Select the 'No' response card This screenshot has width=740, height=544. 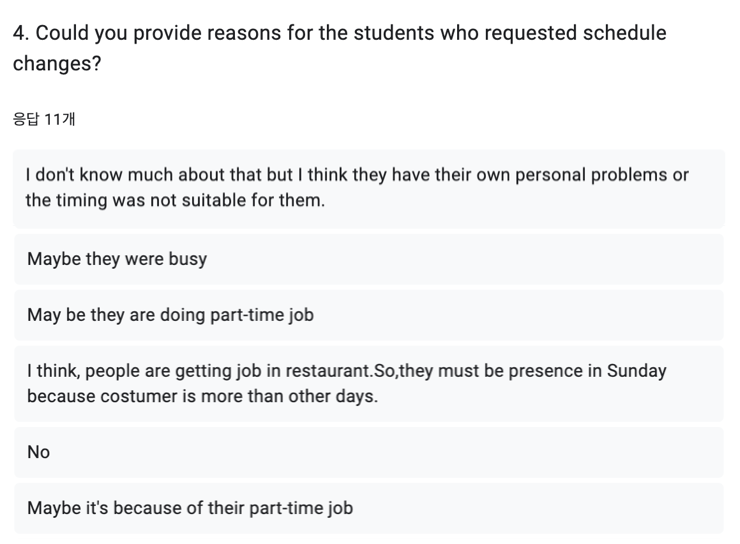[x=369, y=452]
